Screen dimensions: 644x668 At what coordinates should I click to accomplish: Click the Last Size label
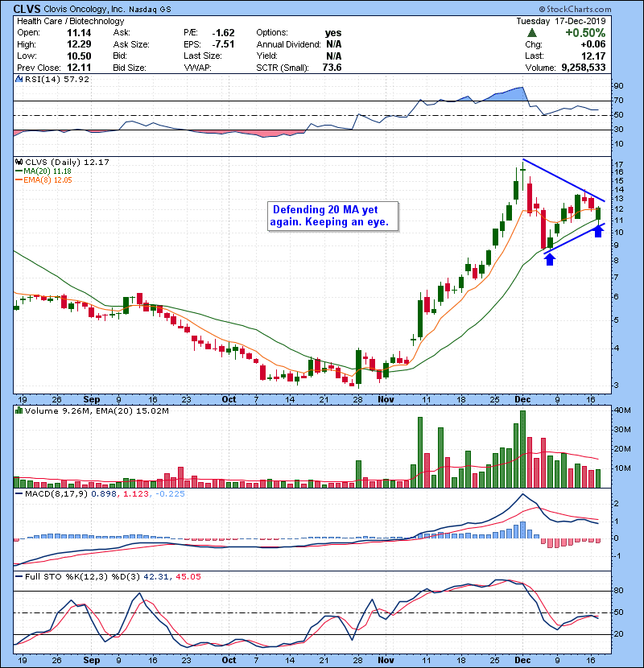(x=202, y=56)
